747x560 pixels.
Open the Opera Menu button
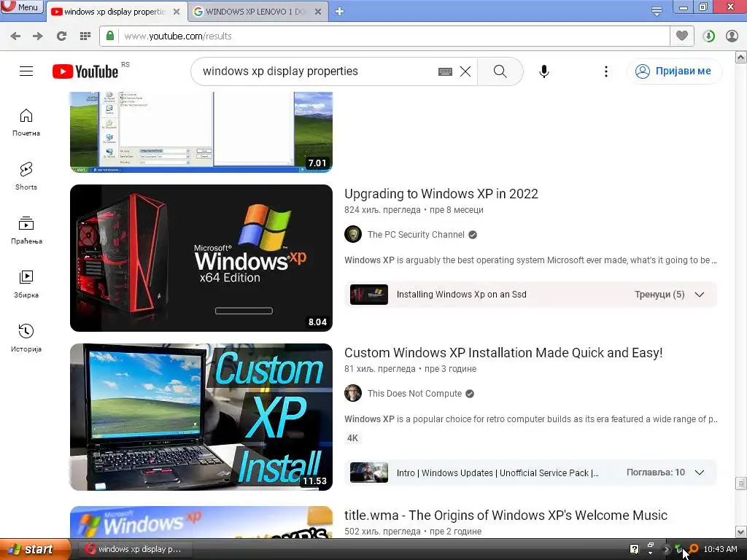point(22,7)
